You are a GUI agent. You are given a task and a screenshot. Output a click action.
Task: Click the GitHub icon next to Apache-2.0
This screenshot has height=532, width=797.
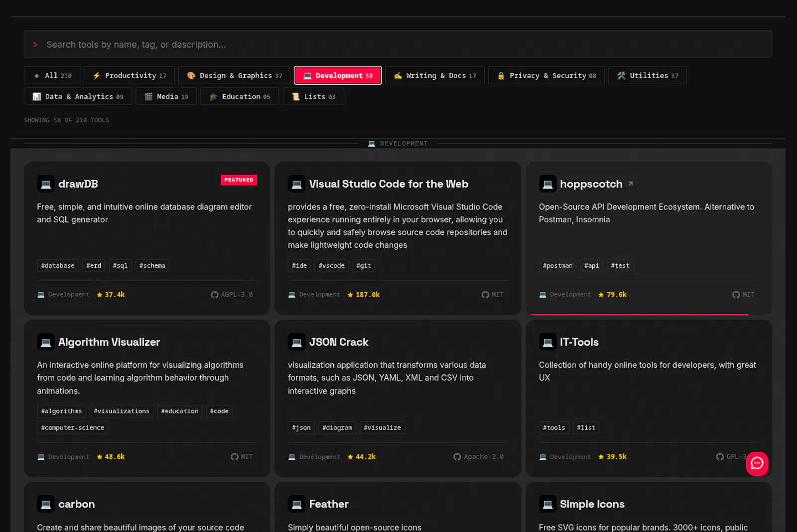pos(457,457)
